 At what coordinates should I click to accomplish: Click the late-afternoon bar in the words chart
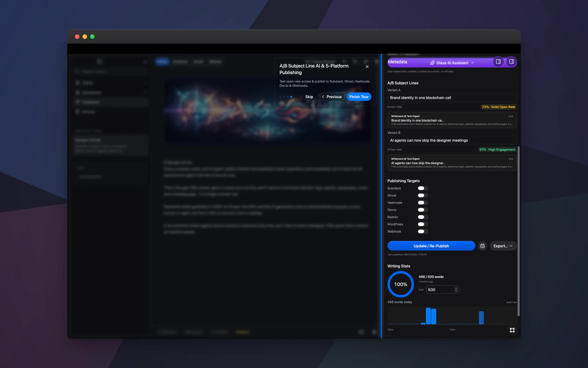point(481,318)
